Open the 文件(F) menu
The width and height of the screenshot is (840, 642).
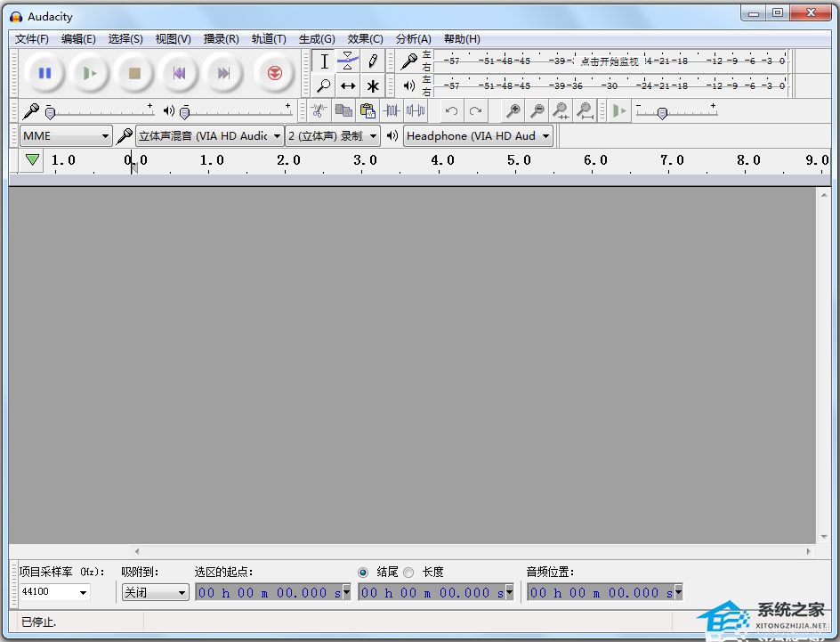pos(32,39)
